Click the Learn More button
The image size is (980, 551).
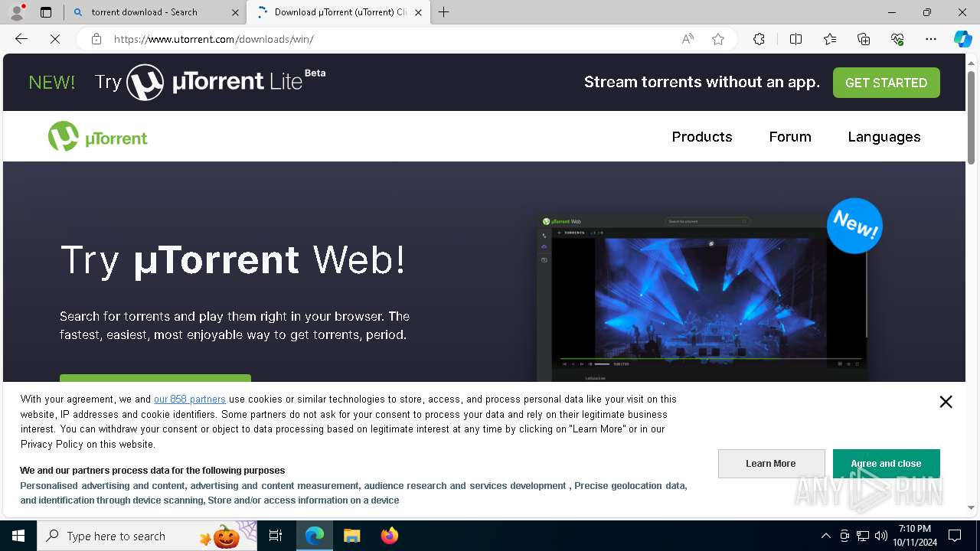[x=771, y=464]
